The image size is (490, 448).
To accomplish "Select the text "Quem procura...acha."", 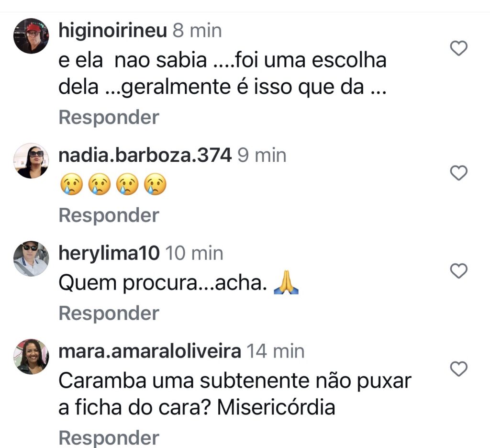I will pyautogui.click(x=163, y=284).
